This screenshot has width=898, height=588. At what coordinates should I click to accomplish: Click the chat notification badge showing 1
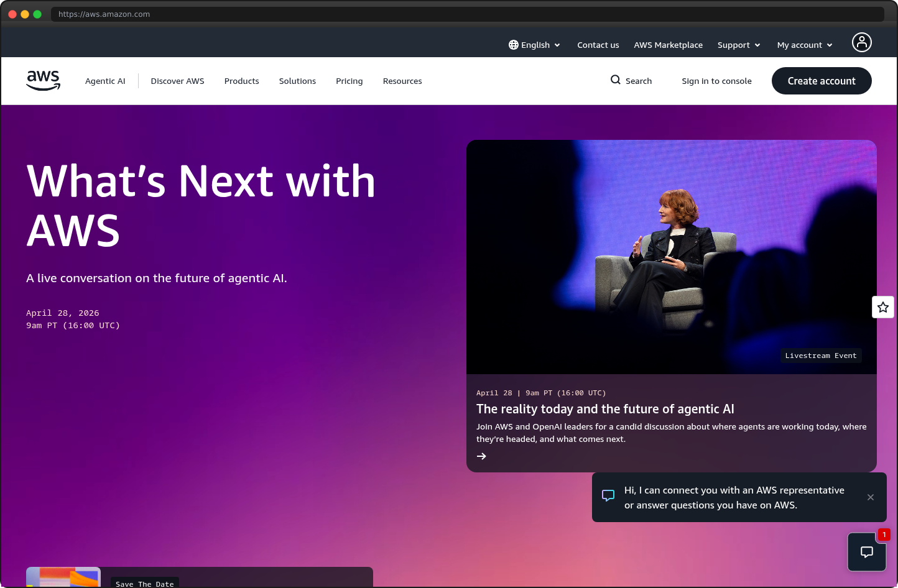point(884,535)
